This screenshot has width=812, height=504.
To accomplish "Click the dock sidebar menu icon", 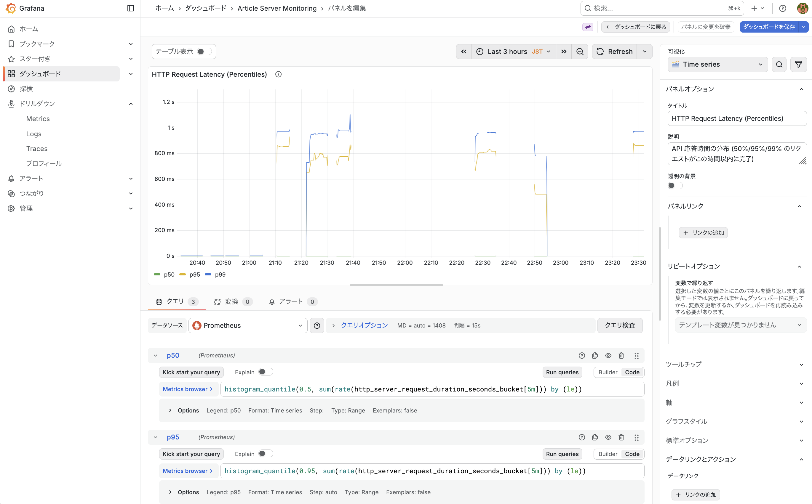I will pos(130,8).
